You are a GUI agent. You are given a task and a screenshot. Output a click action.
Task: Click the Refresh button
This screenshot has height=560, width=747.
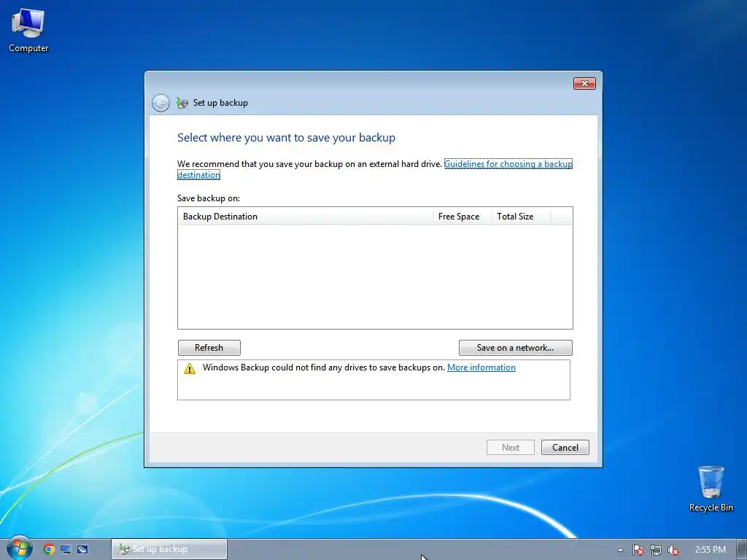[x=209, y=348]
